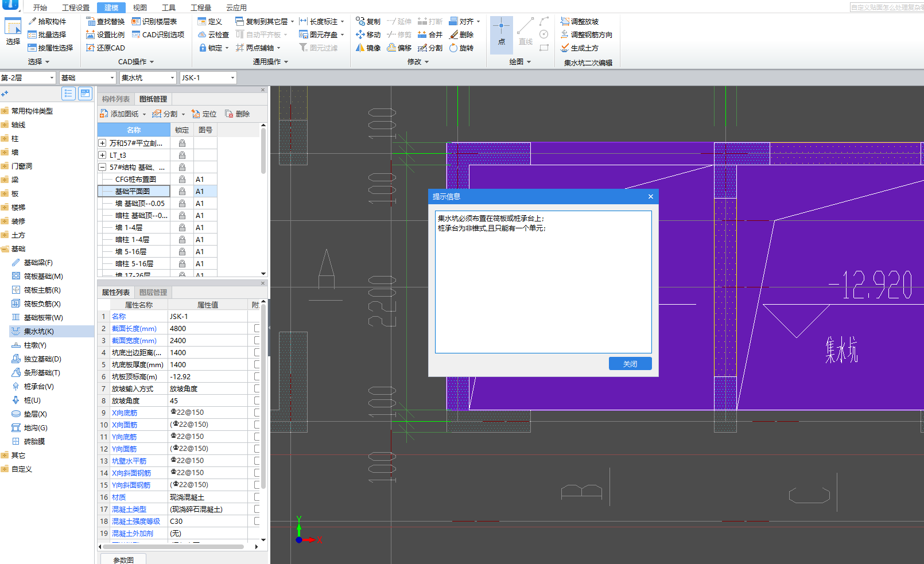Screen dimensions: 924x564
Task: Toggle the X向底筋 attach checkbox
Action: [x=257, y=413]
